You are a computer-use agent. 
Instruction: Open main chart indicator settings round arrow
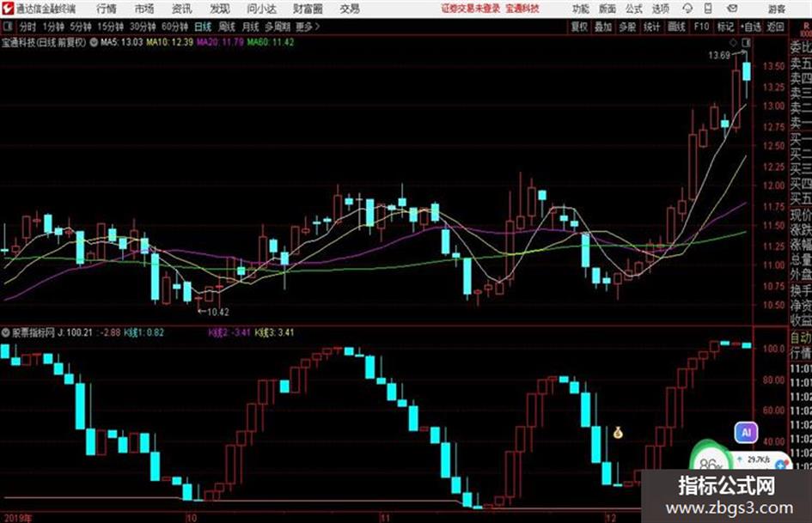point(94,42)
